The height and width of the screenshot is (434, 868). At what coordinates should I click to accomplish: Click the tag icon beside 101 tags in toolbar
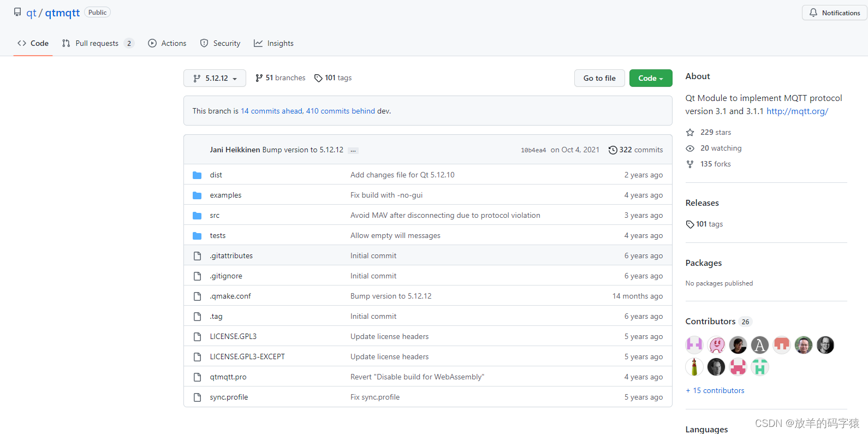[318, 78]
